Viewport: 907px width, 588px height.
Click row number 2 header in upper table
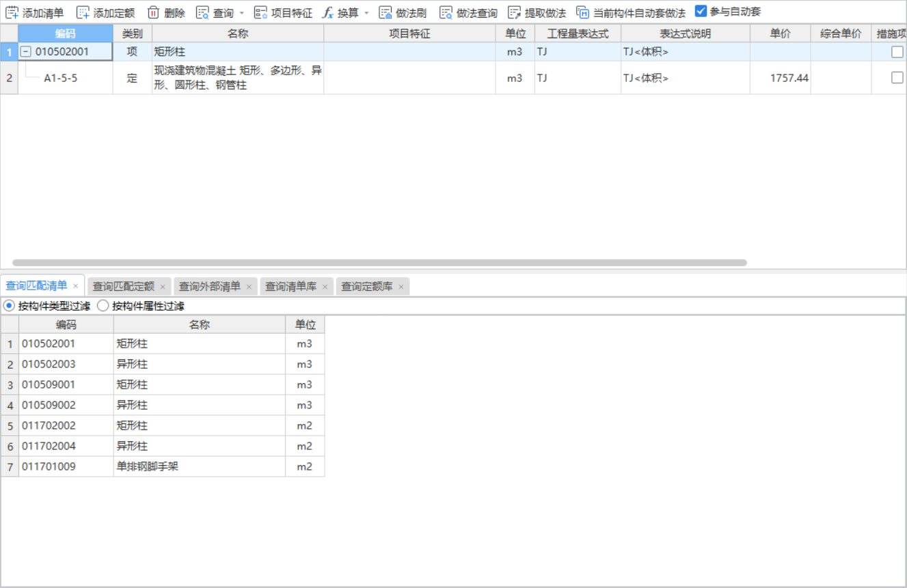coord(9,78)
